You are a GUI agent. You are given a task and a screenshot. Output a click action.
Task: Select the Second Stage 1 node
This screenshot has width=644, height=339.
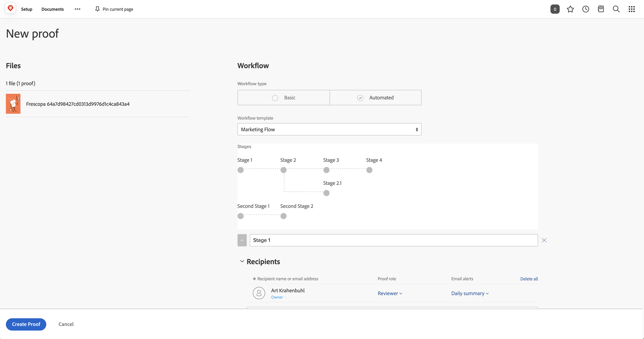240,216
